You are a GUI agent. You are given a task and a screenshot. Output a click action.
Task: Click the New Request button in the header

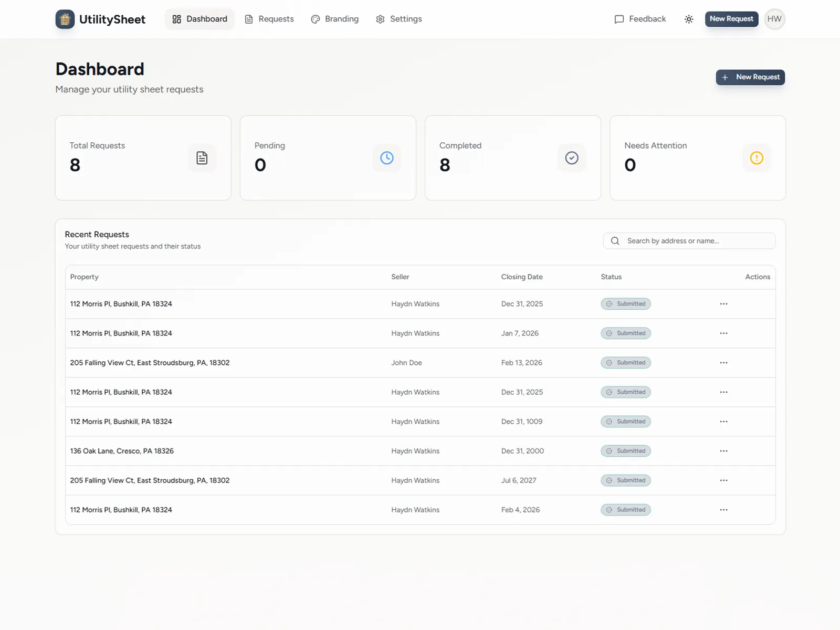(x=731, y=19)
